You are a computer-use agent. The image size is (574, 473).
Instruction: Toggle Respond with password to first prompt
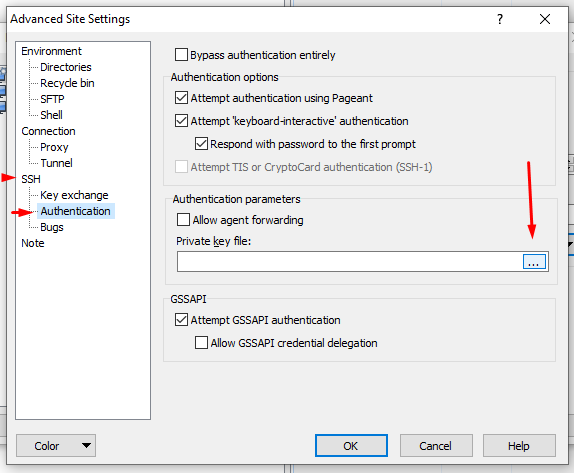[201, 144]
